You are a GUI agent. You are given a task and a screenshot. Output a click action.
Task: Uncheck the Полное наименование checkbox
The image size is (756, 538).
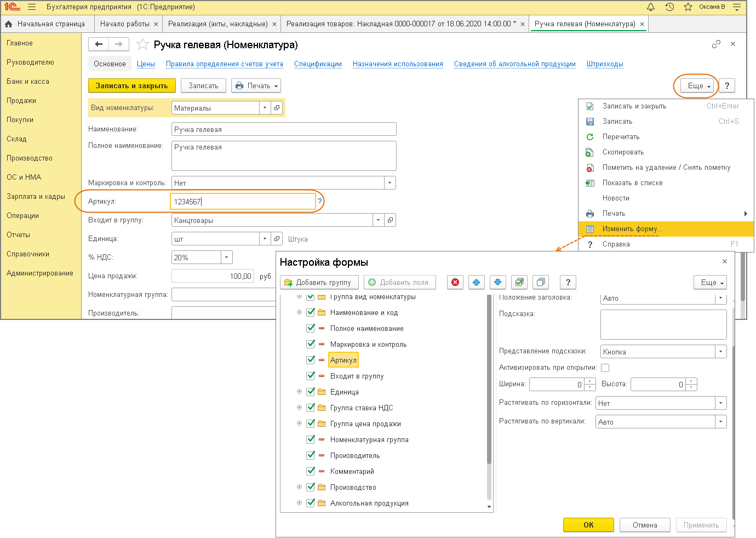click(311, 328)
